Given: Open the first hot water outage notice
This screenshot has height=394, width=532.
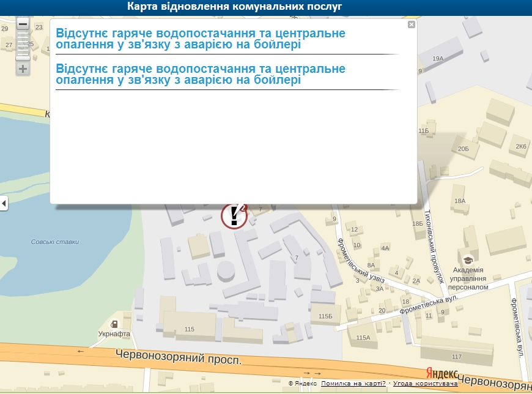Looking at the screenshot, I should tap(201, 39).
